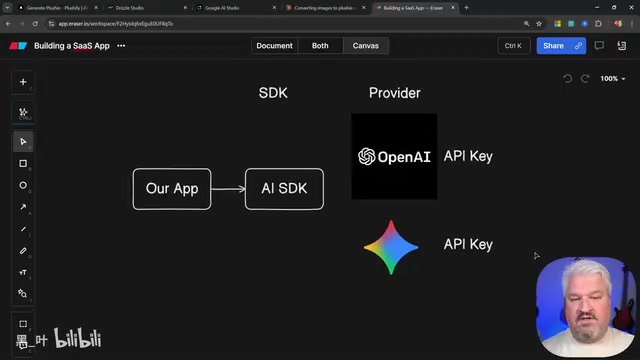Open the comments panel icon
Viewport: 640px width, 360px height.
[x=599, y=46]
